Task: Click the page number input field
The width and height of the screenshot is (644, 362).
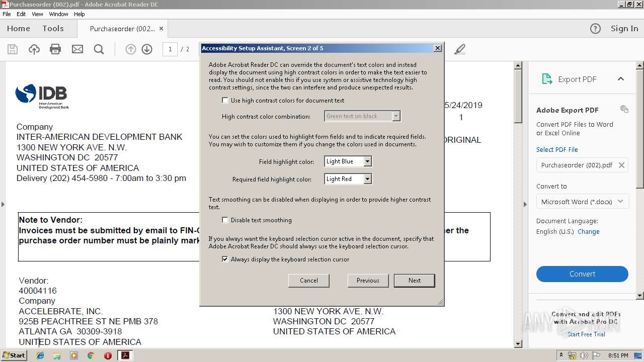Action: 170,49
